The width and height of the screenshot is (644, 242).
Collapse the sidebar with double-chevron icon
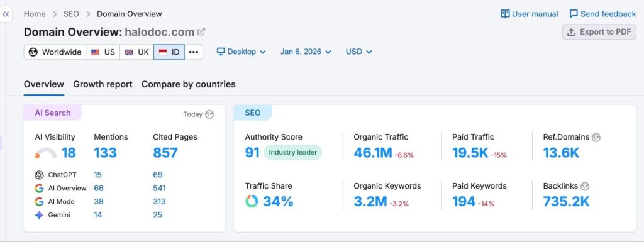(6, 14)
